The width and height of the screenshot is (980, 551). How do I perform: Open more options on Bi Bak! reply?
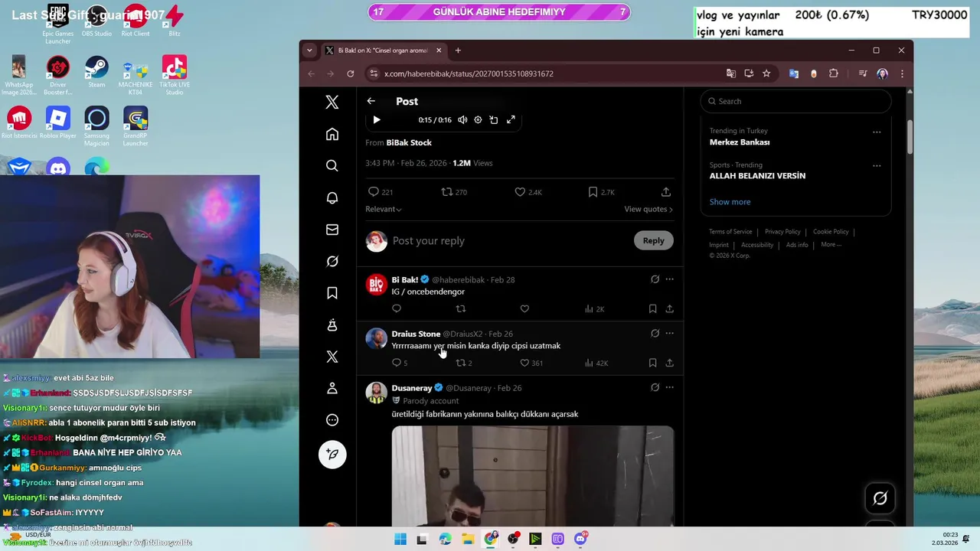[x=669, y=279]
